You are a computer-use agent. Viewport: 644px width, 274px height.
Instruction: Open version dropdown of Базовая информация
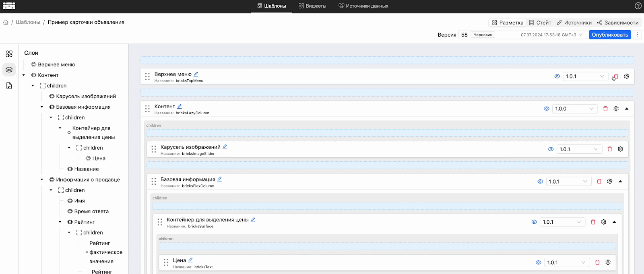569,181
